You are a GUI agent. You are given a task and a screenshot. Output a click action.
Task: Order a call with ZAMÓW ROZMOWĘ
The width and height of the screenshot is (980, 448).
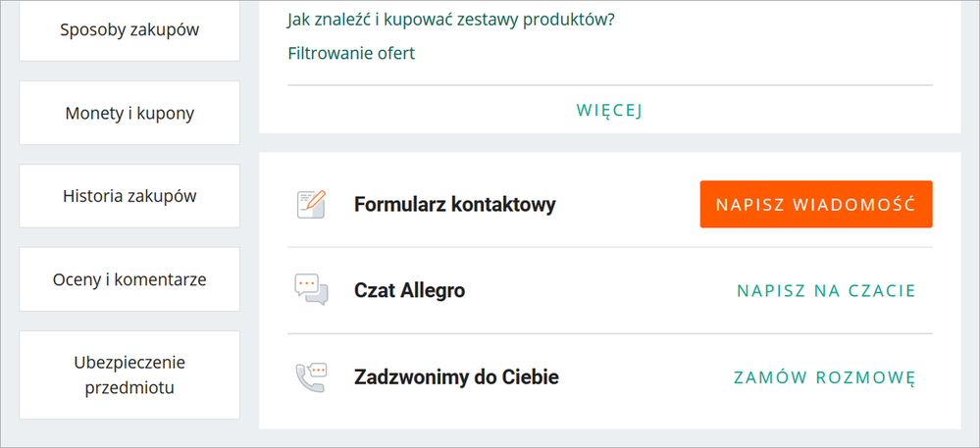[x=825, y=376]
